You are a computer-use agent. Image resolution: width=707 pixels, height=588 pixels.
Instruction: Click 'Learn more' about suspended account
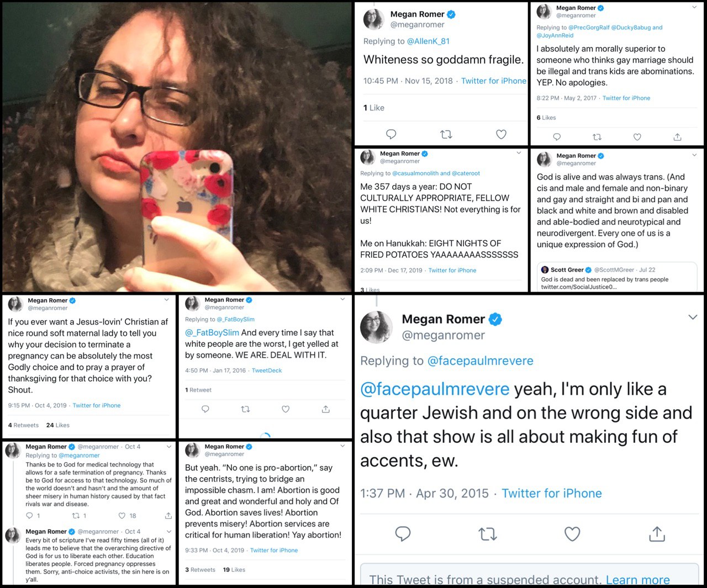[x=638, y=580]
